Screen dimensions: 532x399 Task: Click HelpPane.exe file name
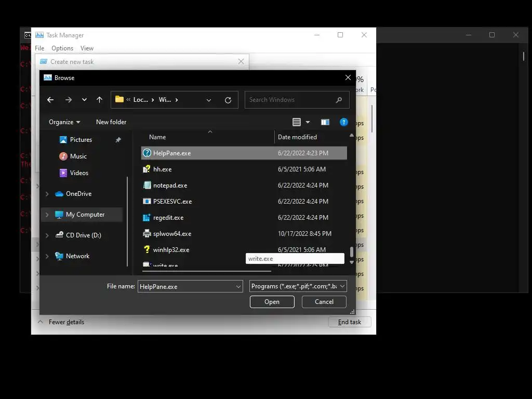(x=172, y=153)
